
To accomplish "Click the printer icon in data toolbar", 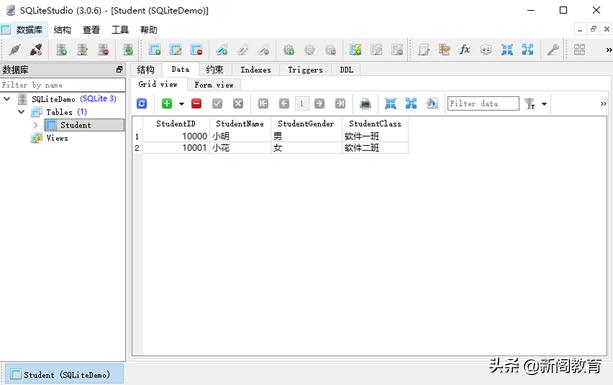I will 365,104.
